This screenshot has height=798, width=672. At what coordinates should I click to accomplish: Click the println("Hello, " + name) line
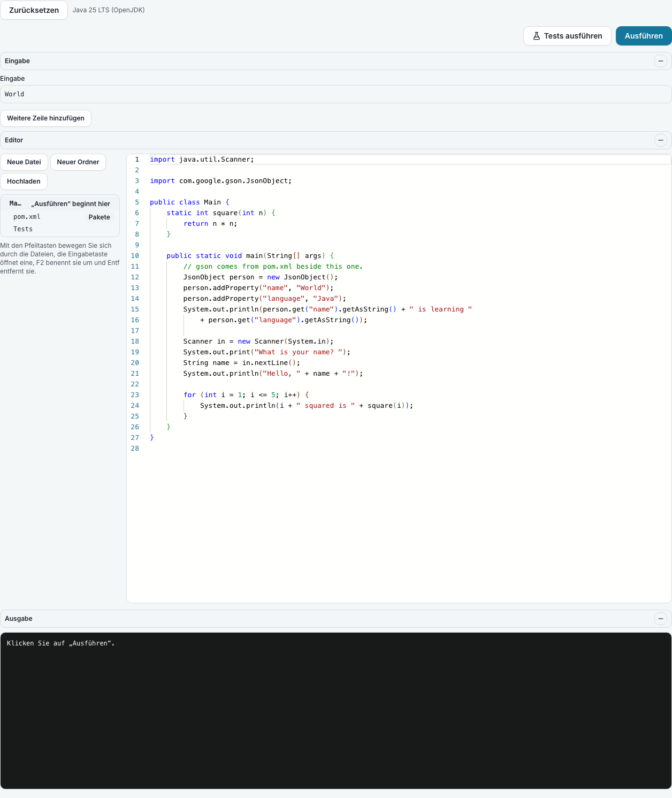pos(273,374)
